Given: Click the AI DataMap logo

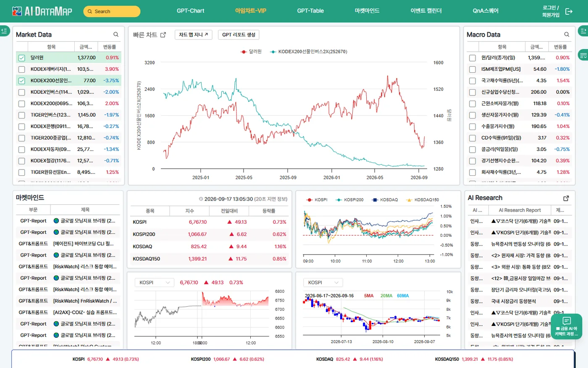Looking at the screenshot, I should 42,11.
